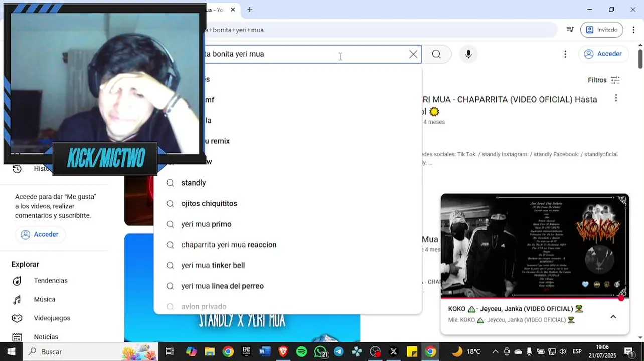644x361 pixels.
Task: Clear the YouTube search box with the X
Action: click(413, 54)
